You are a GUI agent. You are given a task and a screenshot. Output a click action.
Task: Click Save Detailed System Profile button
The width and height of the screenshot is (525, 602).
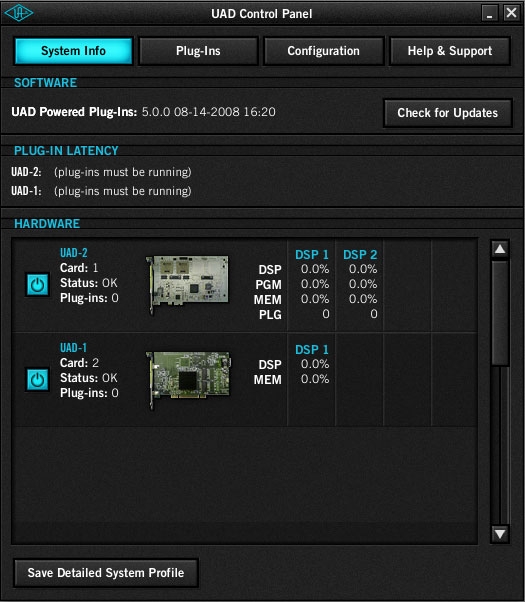coord(106,573)
